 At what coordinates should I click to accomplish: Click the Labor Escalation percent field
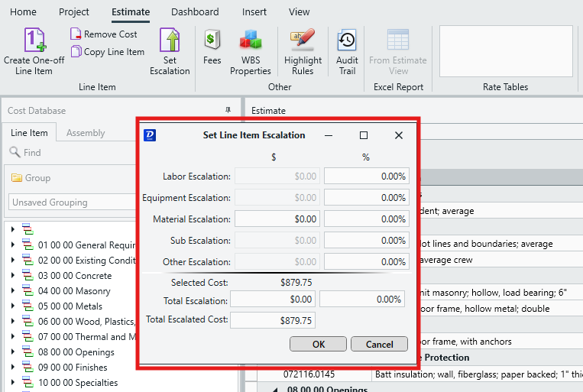(366, 177)
